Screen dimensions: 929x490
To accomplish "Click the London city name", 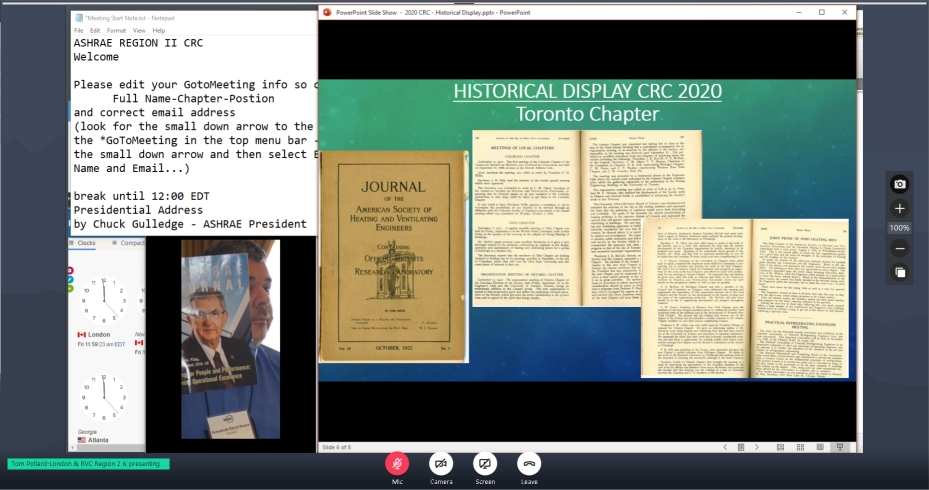I will (99, 335).
